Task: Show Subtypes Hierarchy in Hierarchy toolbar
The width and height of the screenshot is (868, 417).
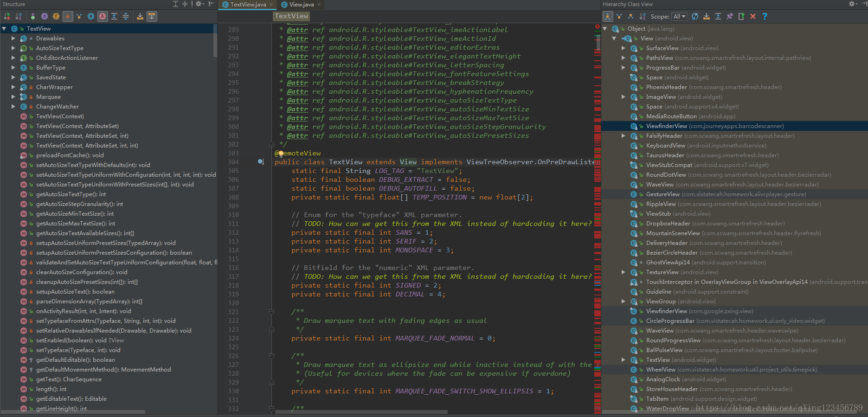Action: (x=630, y=16)
